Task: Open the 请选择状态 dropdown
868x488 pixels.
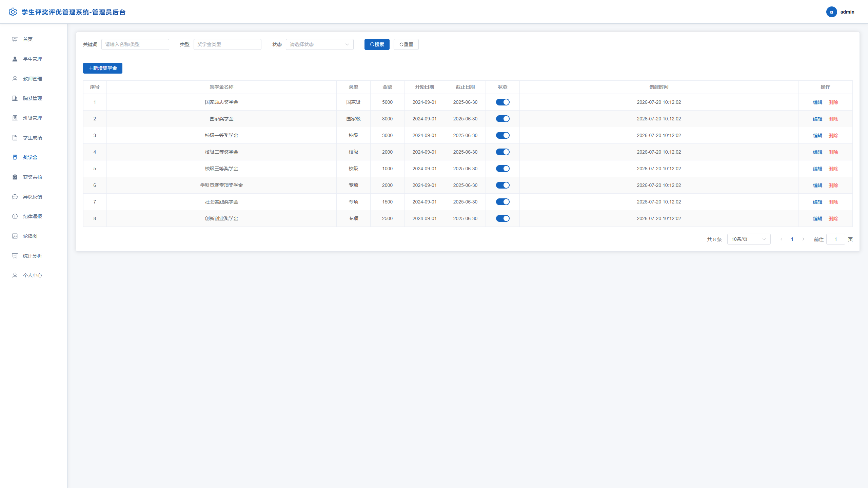Action: click(x=319, y=44)
